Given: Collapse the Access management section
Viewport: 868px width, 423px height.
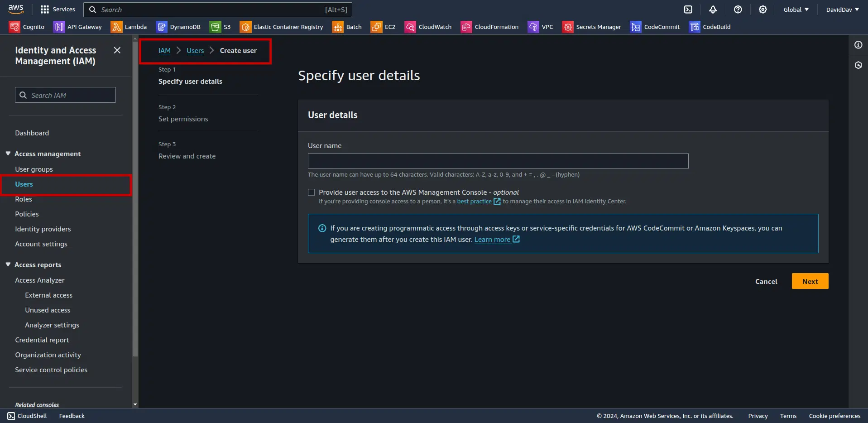Looking at the screenshot, I should pyautogui.click(x=8, y=154).
